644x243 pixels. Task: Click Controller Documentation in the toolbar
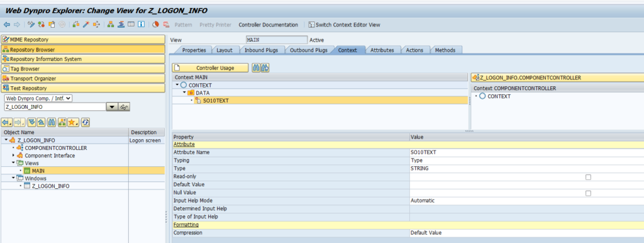click(268, 25)
